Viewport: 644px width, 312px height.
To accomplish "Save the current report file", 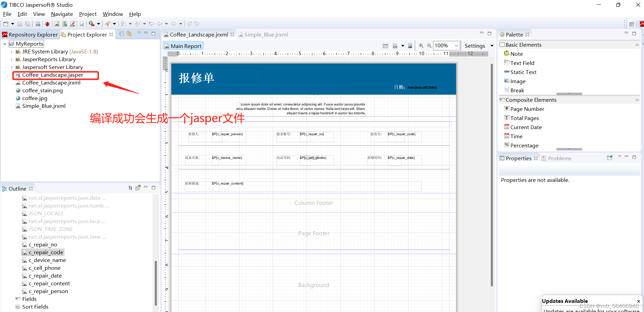I will [19, 24].
